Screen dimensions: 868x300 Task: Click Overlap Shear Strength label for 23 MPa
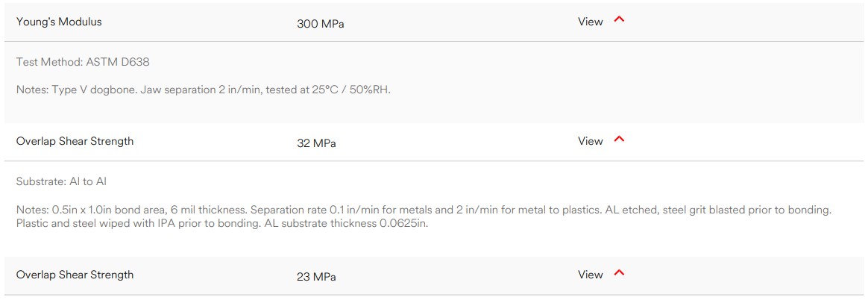(x=75, y=275)
